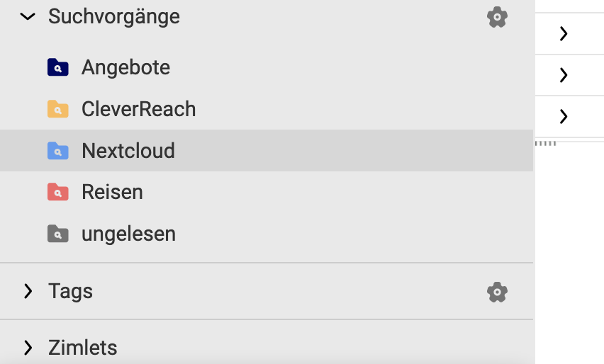Expand the Zimlets section
The height and width of the screenshot is (364, 604).
[28, 348]
